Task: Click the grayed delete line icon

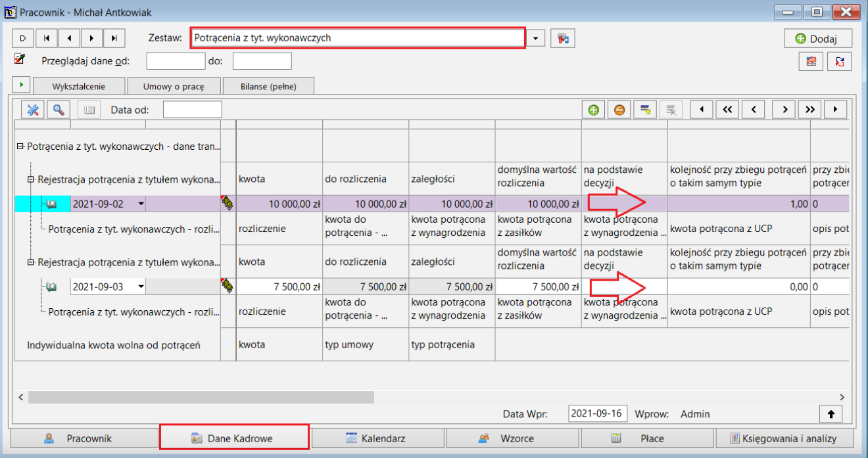Action: [671, 110]
